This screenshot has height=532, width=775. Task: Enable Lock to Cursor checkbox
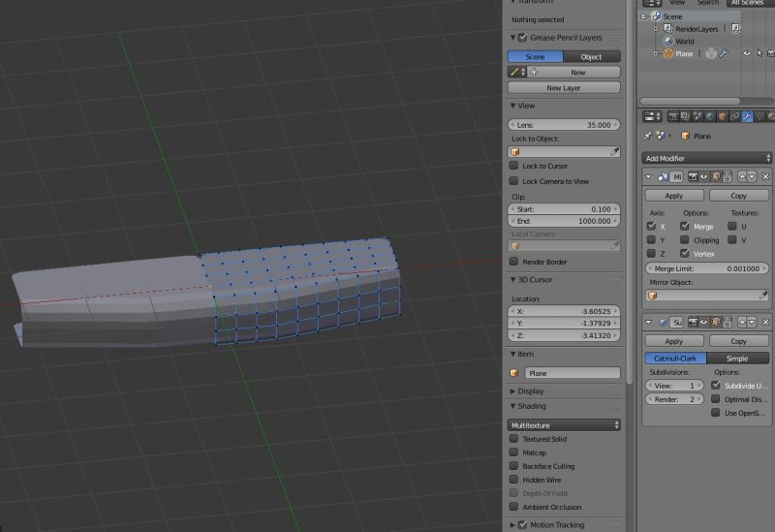[x=514, y=166]
